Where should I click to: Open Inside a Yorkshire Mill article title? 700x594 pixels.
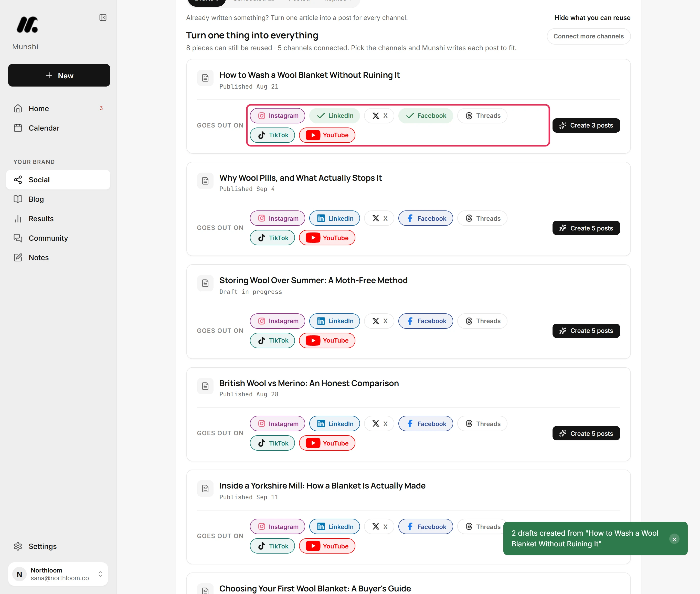tap(322, 486)
